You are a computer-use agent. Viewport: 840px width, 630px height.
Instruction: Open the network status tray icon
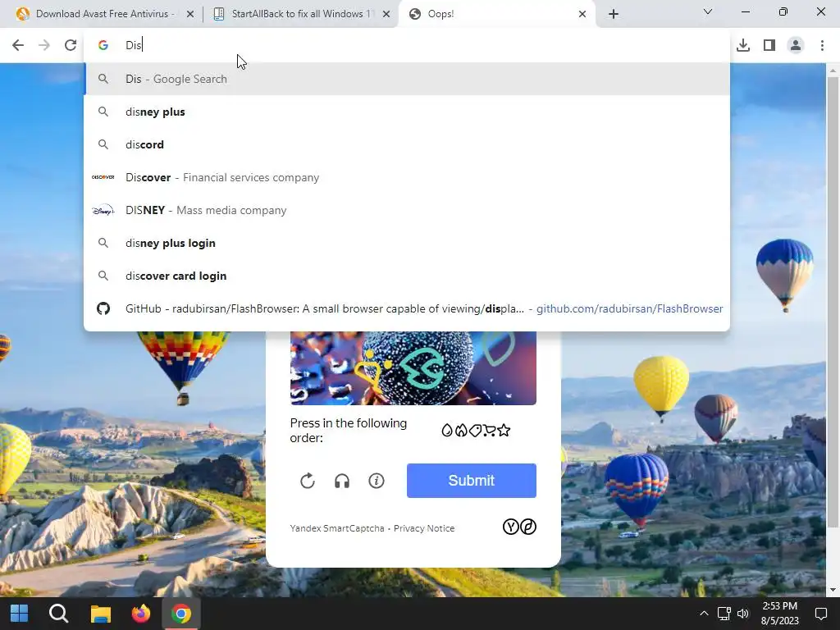point(724,614)
